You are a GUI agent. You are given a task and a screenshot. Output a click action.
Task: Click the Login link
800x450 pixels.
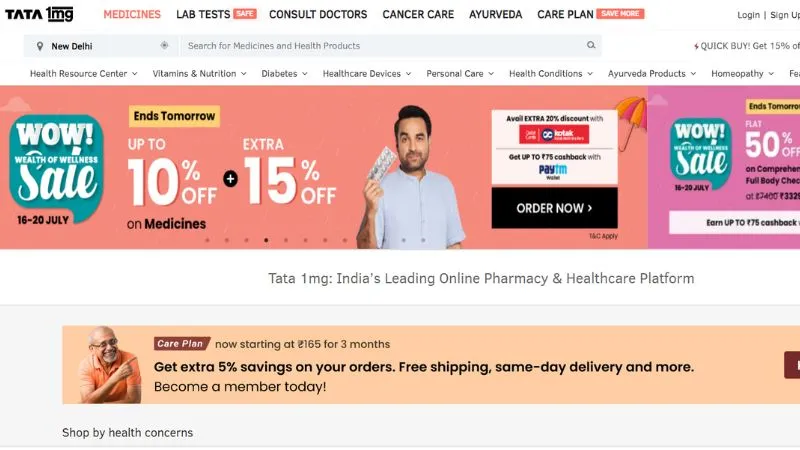tap(748, 15)
